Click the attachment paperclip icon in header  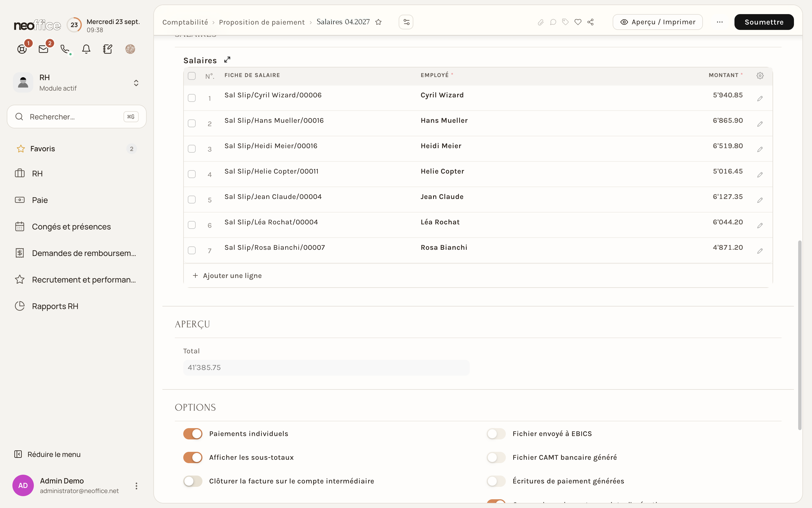[540, 22]
